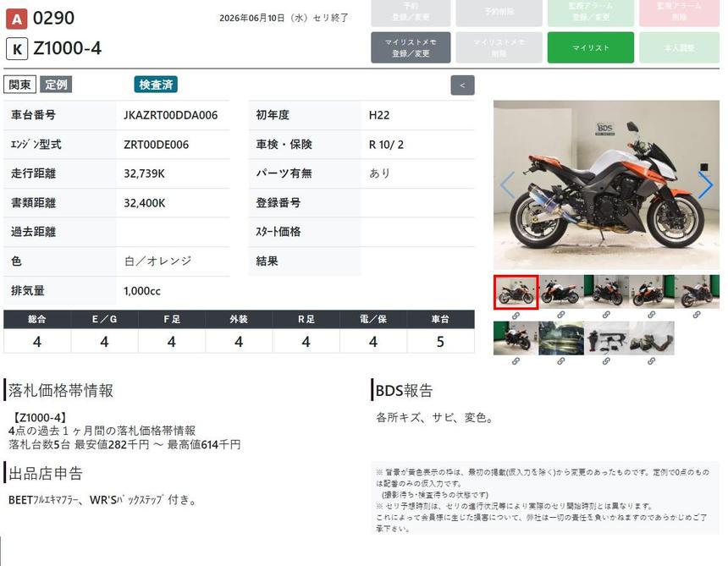
Task: Open link icon under exhaust close-up thumbnail
Action: click(561, 361)
